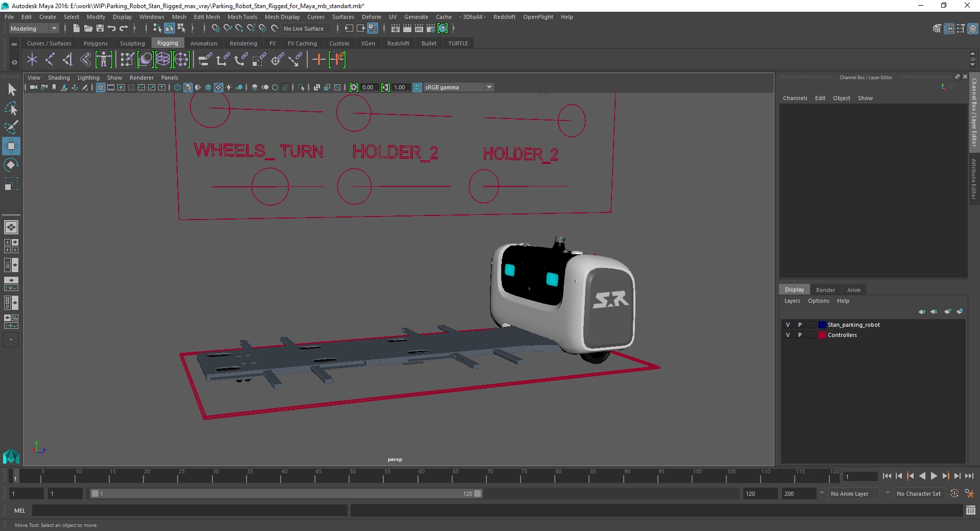Select the Move tool in the toolbox
The width and height of the screenshot is (980, 531).
tap(11, 146)
